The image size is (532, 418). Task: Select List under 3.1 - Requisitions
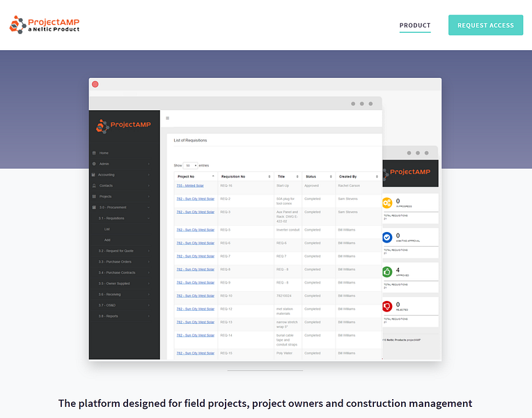(107, 229)
